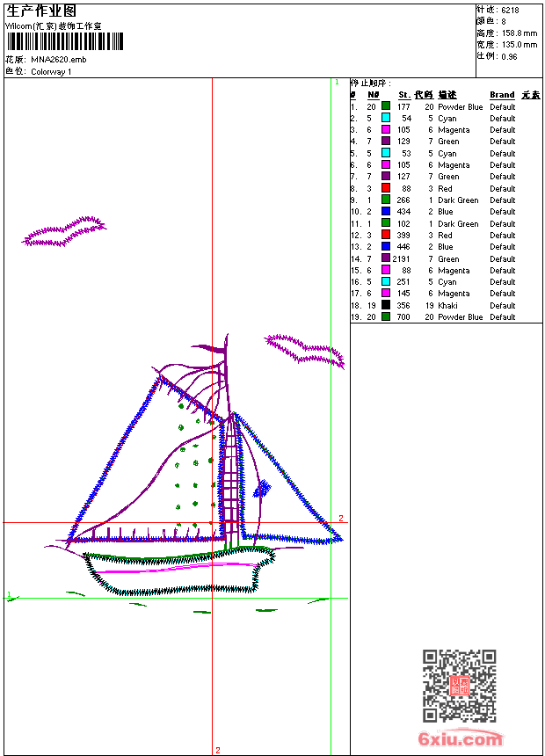Click the magenta cloud at upper left
This screenshot has height=756, width=545.
tap(64, 232)
